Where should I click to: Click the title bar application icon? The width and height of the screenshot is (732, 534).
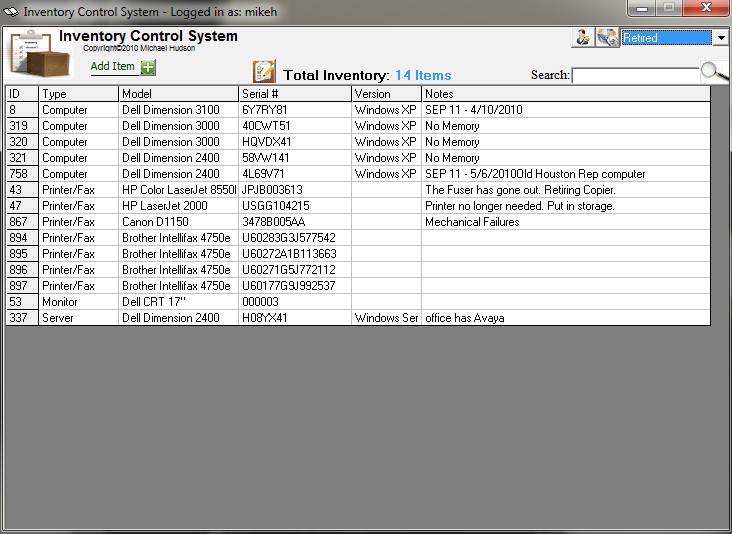(11, 11)
